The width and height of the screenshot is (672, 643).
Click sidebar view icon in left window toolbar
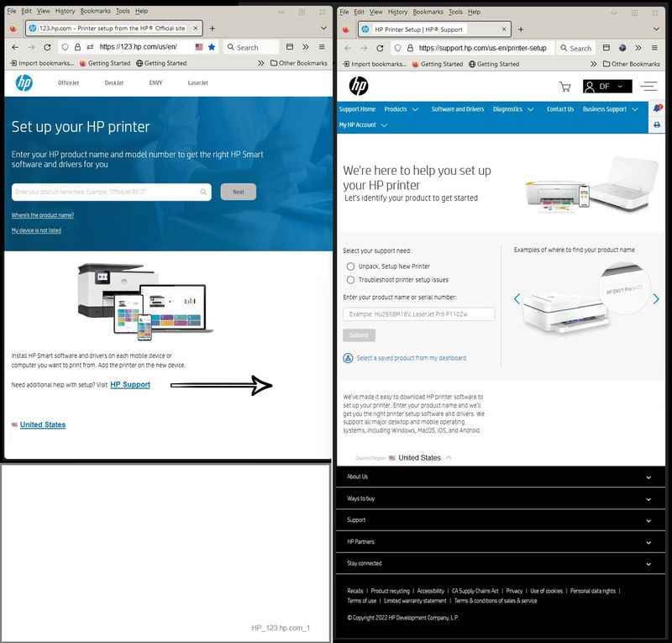click(x=290, y=47)
